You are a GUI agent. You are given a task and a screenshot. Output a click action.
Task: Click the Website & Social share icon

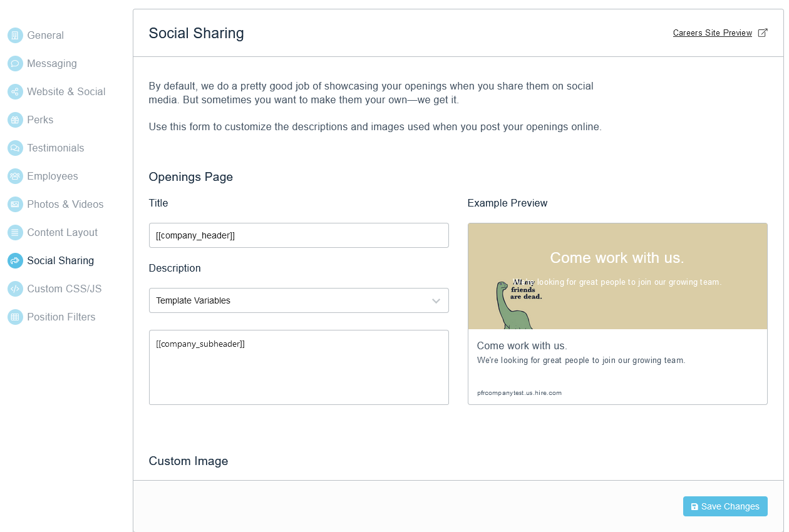[15, 91]
